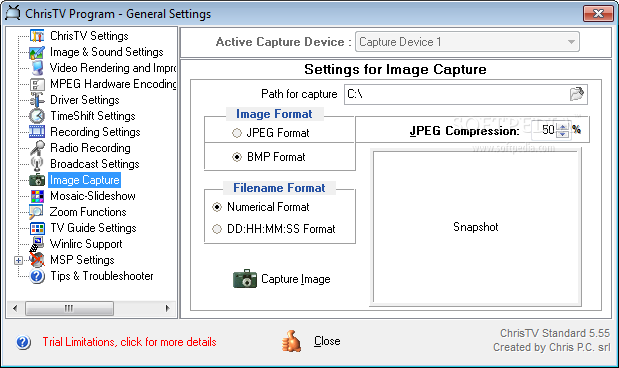Click the Image & Sound Settings icon
Image resolution: width=619 pixels, height=368 pixels.
point(37,52)
